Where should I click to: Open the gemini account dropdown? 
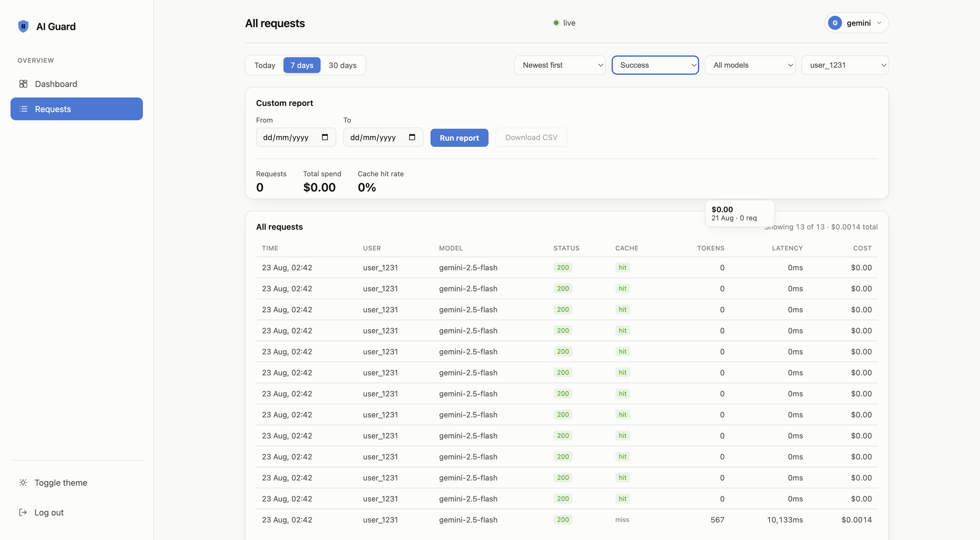pyautogui.click(x=856, y=23)
